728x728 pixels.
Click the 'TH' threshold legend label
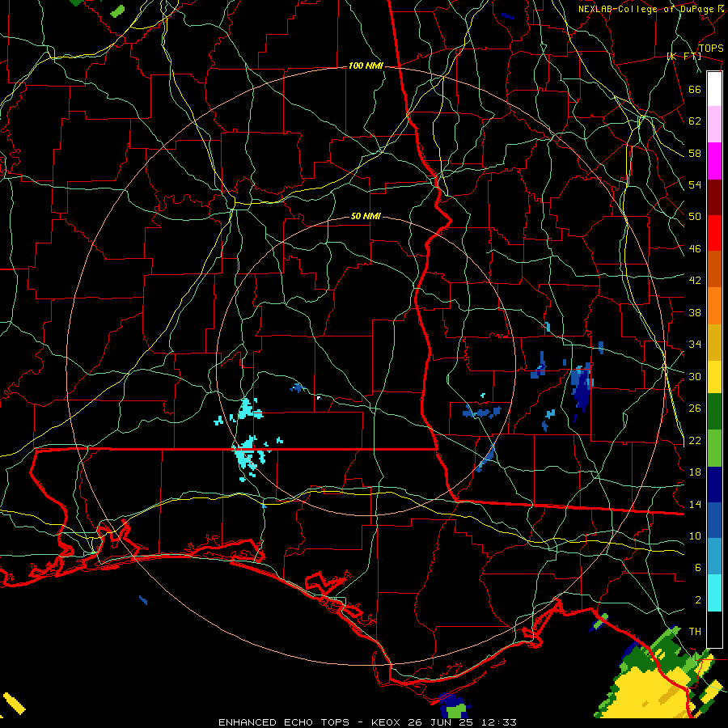[x=695, y=632]
